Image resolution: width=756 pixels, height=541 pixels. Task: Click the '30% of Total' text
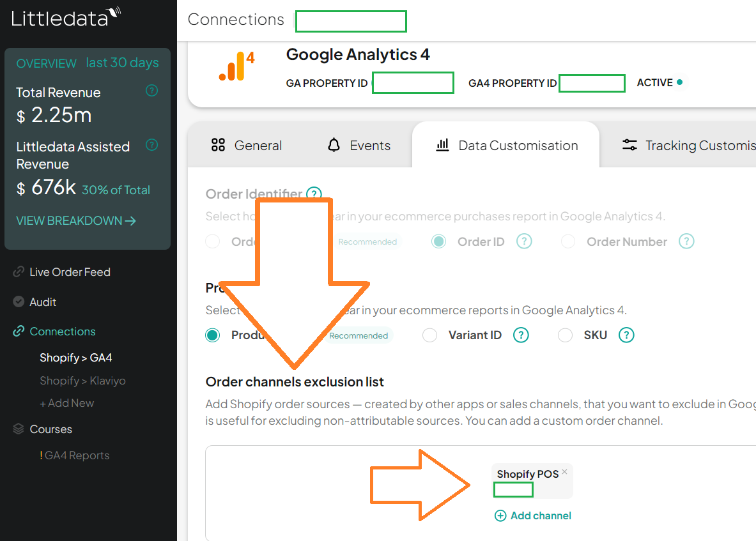(x=116, y=190)
